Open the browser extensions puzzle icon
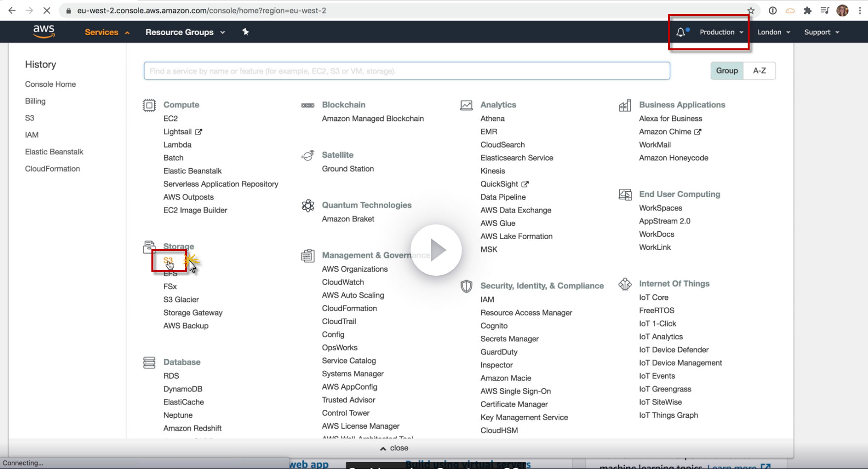 click(x=807, y=10)
